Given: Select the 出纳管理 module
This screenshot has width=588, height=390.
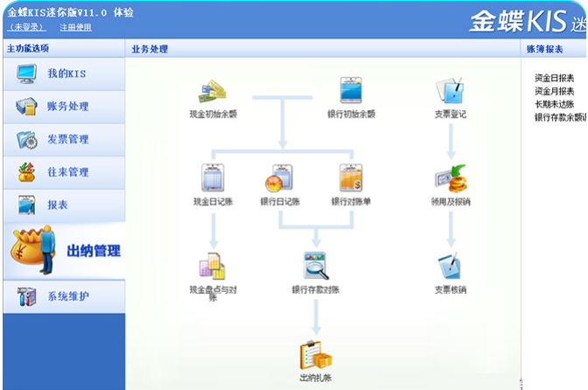Looking at the screenshot, I should 64,251.
